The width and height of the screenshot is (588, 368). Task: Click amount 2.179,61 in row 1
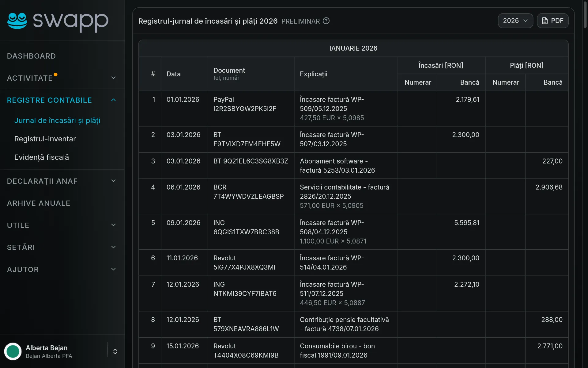point(467,99)
